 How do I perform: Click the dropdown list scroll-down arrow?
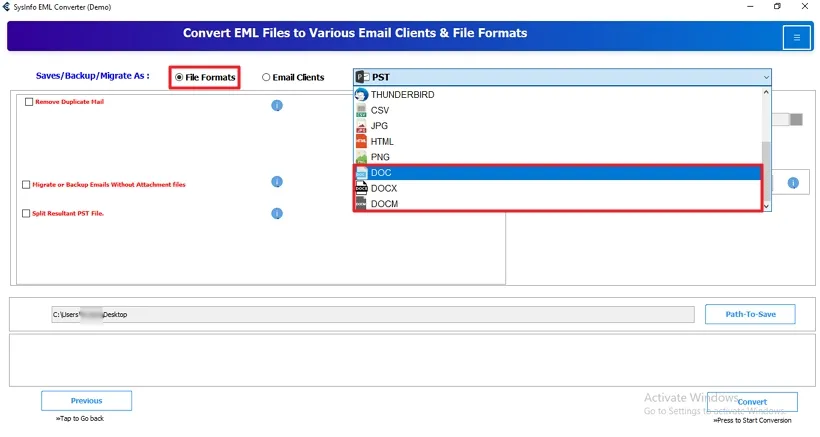point(766,206)
